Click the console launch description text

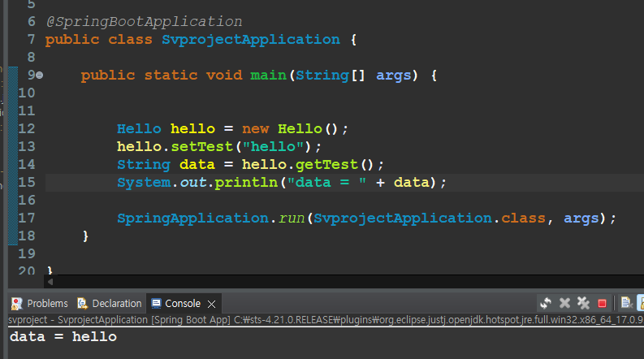tap(326, 320)
